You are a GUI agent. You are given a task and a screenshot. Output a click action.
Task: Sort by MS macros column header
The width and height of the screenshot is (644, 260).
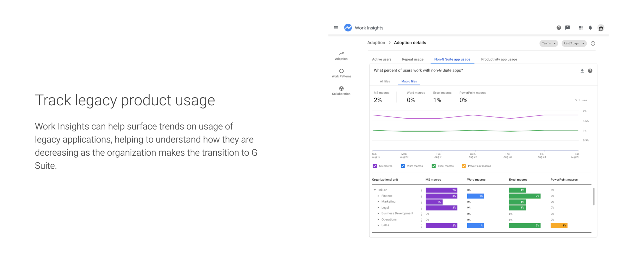coord(433,180)
